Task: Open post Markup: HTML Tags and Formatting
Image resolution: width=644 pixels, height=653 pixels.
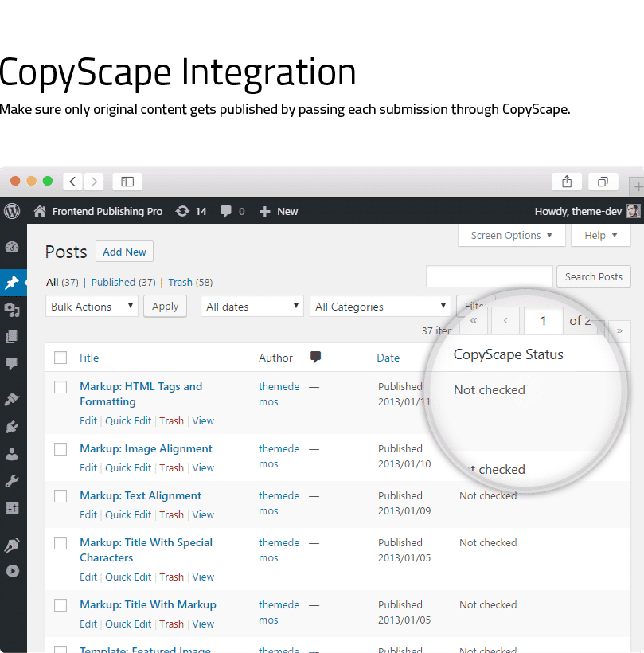Action: (141, 394)
